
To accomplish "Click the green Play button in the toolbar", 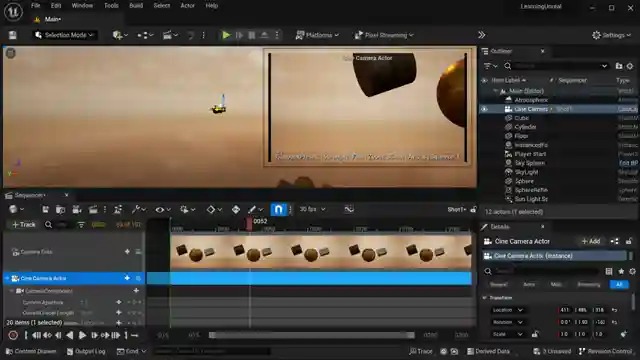I will [x=226, y=35].
